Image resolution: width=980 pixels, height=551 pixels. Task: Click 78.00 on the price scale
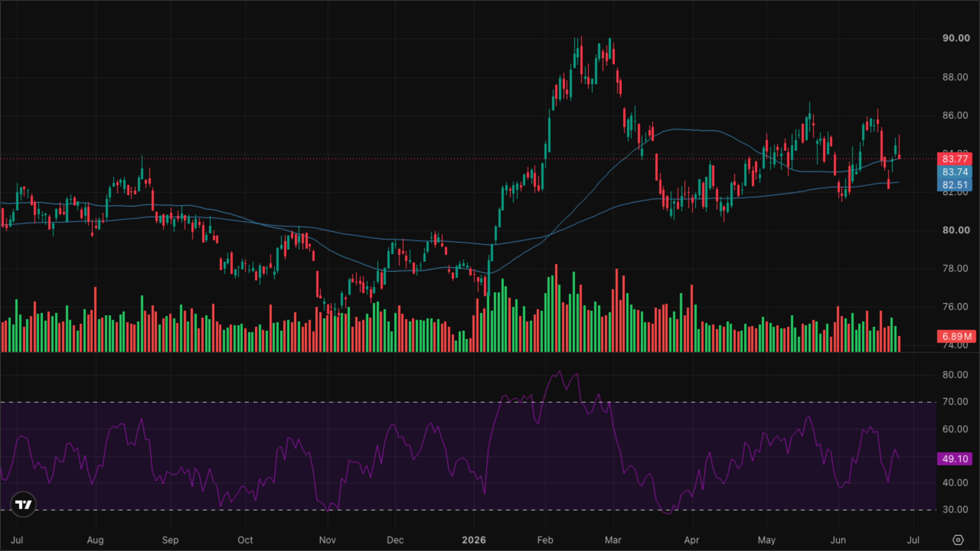[x=955, y=268]
